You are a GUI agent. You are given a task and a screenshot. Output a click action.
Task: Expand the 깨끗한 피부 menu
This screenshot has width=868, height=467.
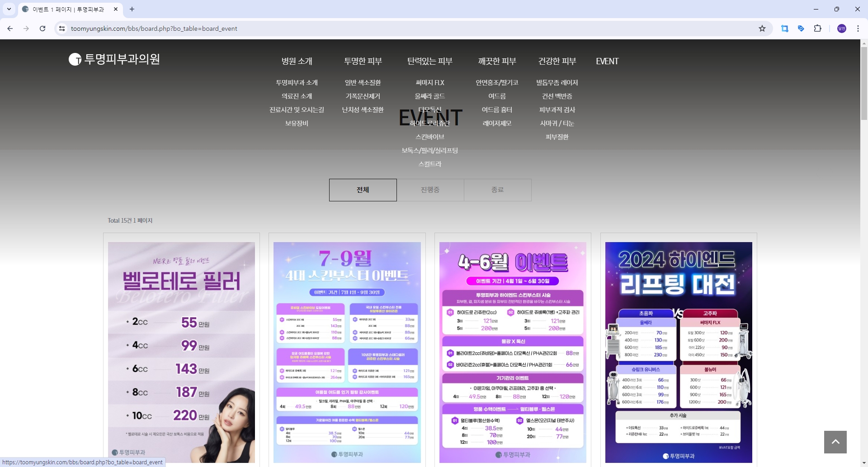496,61
